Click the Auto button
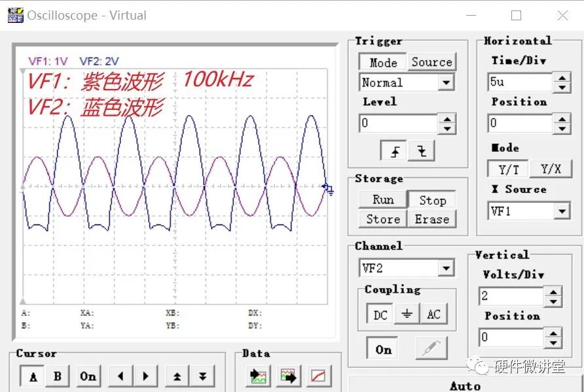Viewport: 584px width, 392px height. click(x=465, y=385)
